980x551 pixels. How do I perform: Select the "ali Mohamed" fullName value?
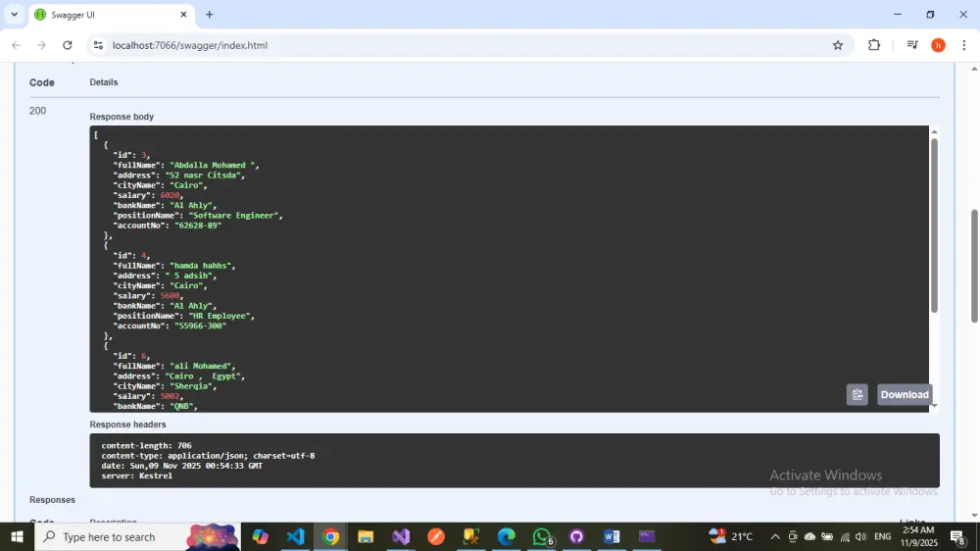click(201, 366)
